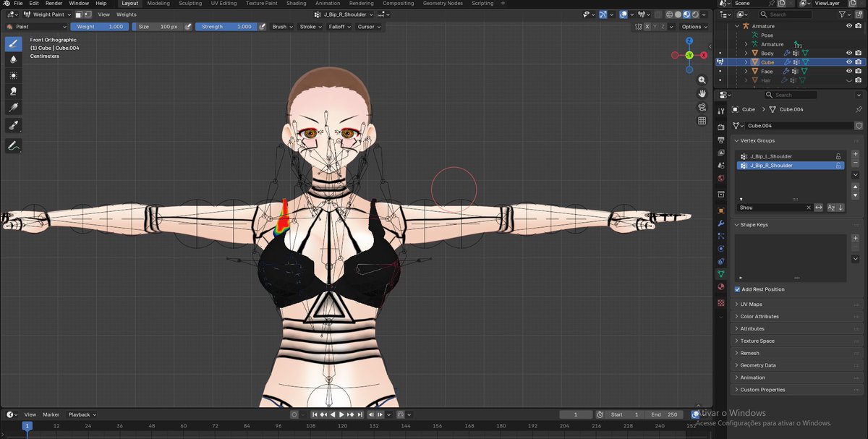
Task: Open the Scene properties tab
Action: coord(721,166)
